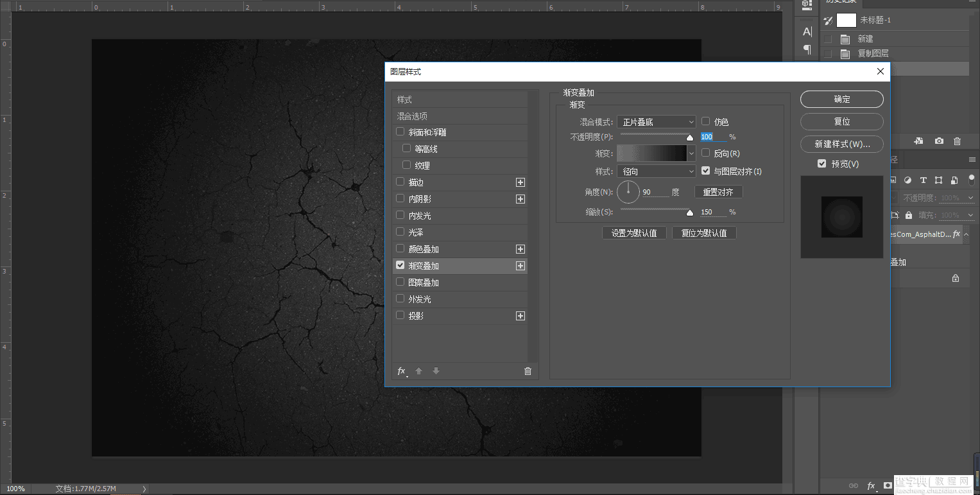The image size is (980, 495).
Task: Open the History panel options menu
Action: pos(973,3)
